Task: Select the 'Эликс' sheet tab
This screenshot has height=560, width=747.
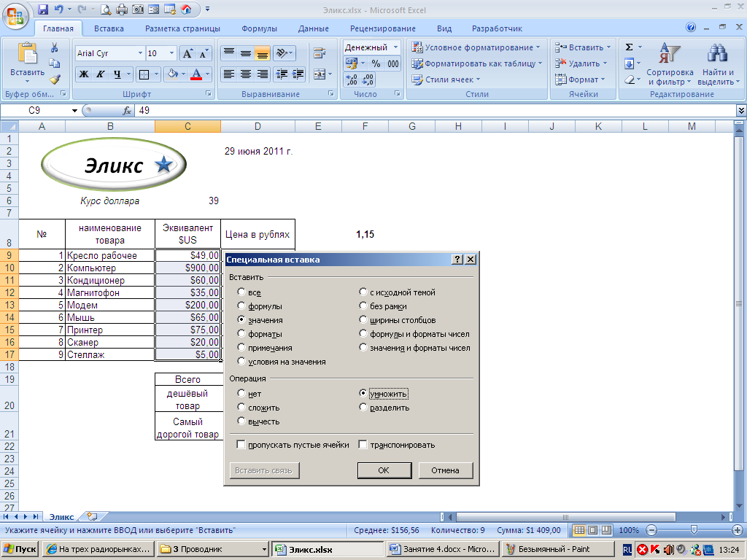Action: coord(61,517)
